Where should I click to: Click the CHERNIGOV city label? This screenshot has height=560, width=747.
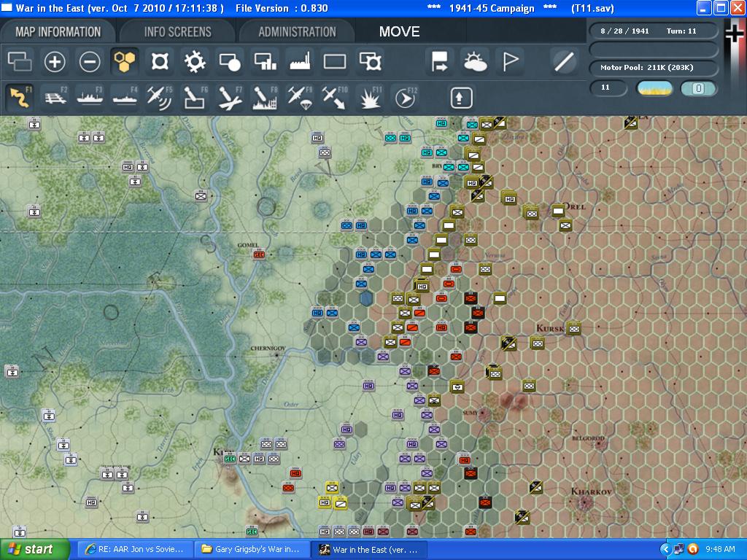pyautogui.click(x=268, y=348)
